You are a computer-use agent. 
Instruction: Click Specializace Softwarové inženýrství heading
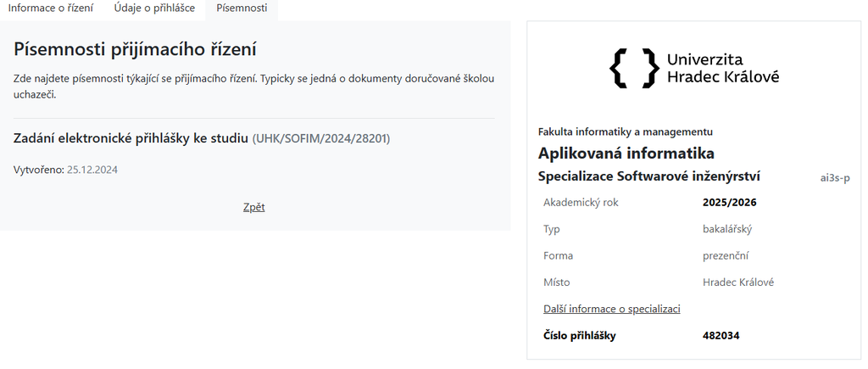click(648, 176)
